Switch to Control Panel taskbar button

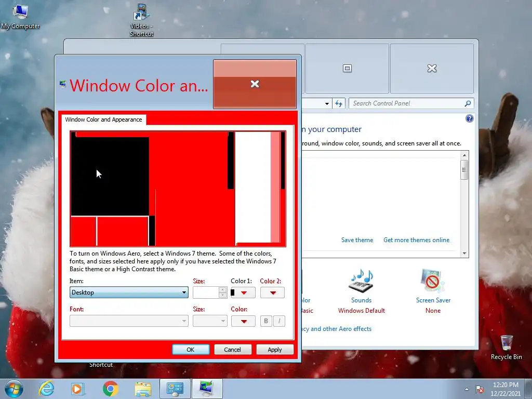[x=175, y=389]
